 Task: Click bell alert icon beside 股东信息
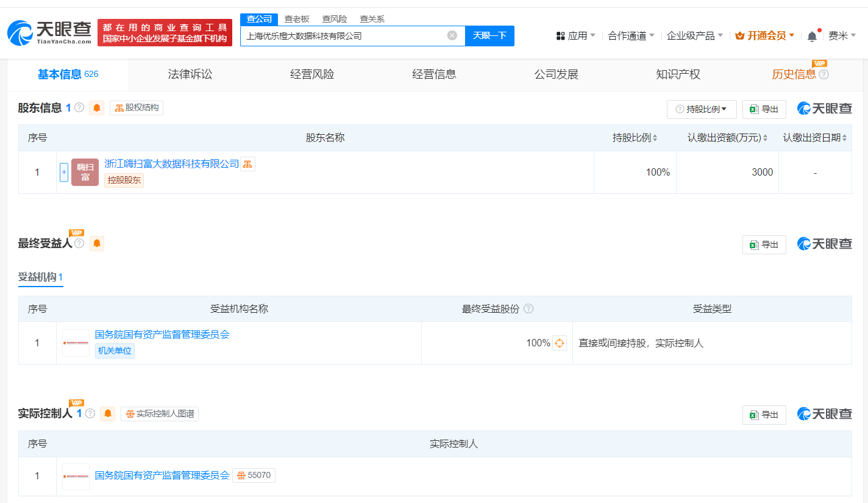(x=97, y=108)
